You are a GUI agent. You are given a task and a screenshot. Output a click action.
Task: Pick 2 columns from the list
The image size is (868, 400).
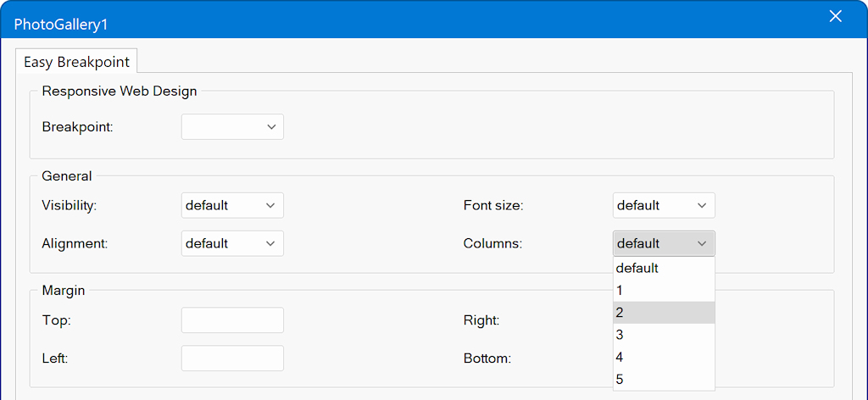pos(663,313)
